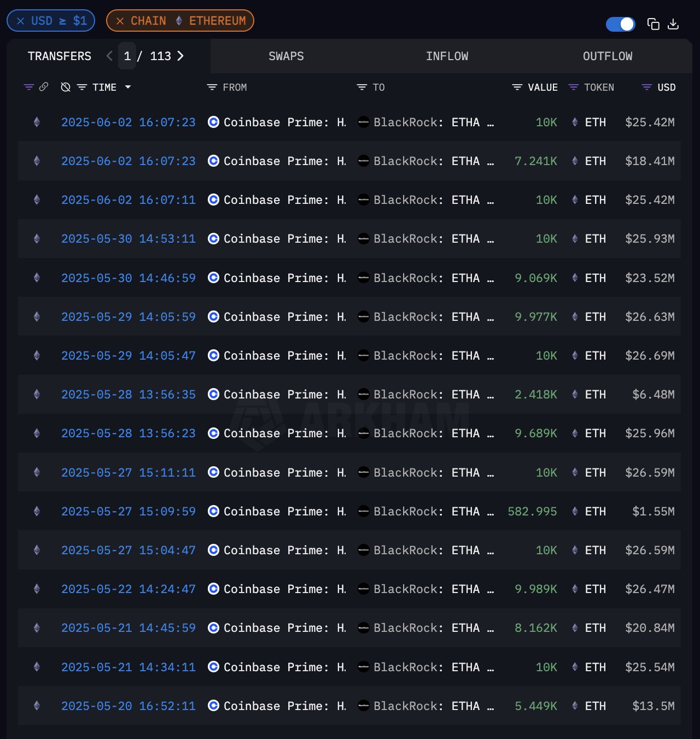Copy transfers table using copy icon
The width and height of the screenshot is (700, 739).
pyautogui.click(x=653, y=24)
